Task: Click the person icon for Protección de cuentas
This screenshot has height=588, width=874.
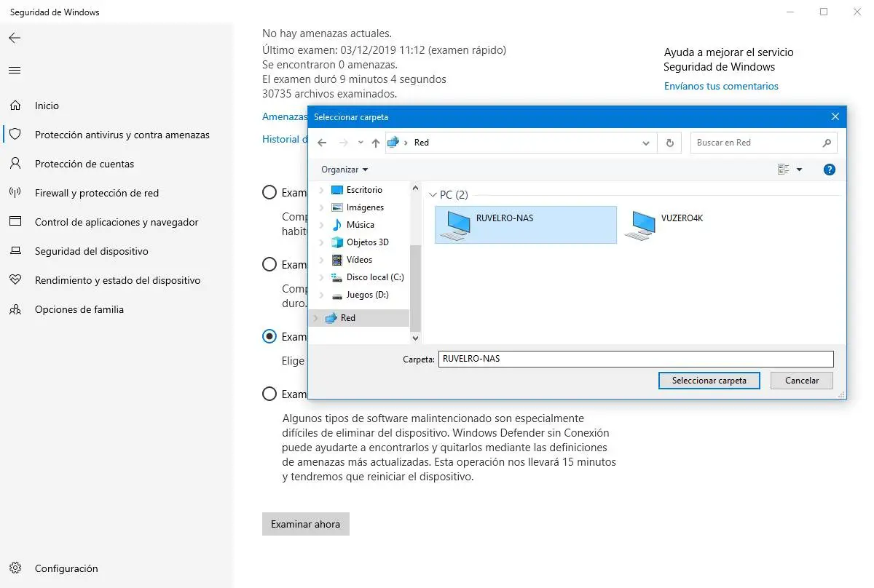Action: point(15,164)
